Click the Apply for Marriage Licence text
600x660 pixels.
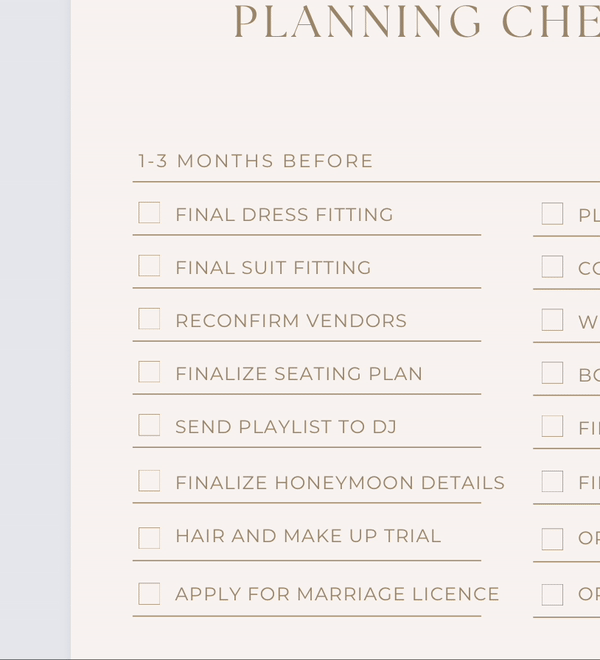(337, 594)
